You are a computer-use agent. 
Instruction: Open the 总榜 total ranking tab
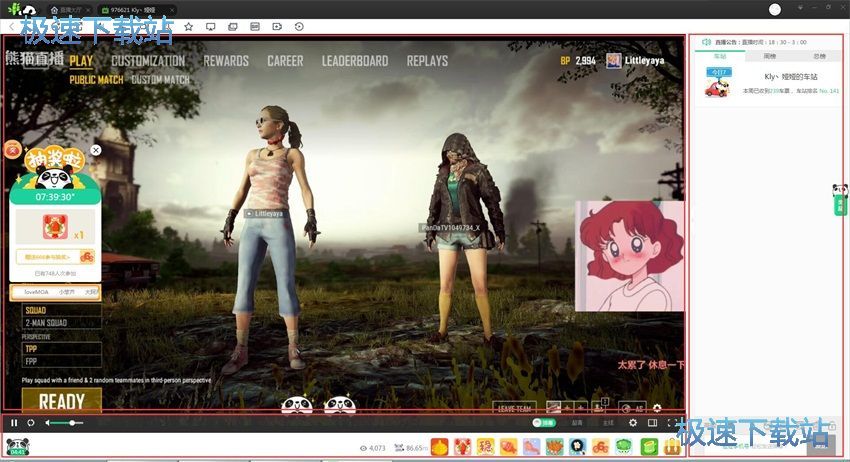819,56
